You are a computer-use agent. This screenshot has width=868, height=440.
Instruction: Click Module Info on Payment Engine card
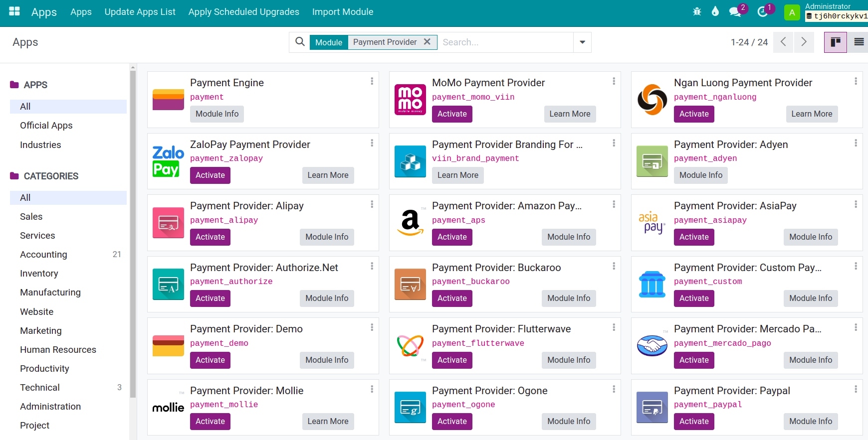pos(217,114)
